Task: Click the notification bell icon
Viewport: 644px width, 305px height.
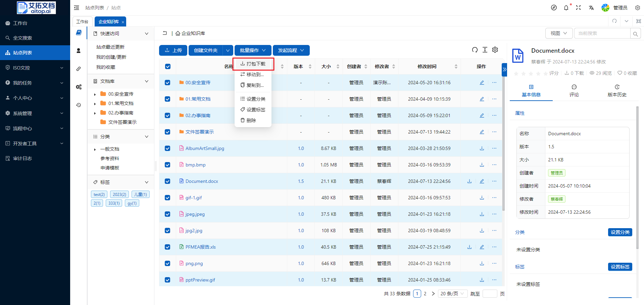Action: coord(566,8)
